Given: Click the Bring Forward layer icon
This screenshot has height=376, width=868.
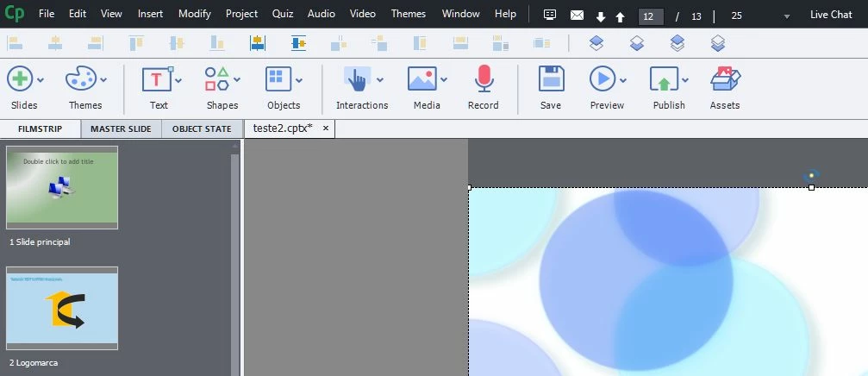Looking at the screenshot, I should pyautogui.click(x=596, y=42).
